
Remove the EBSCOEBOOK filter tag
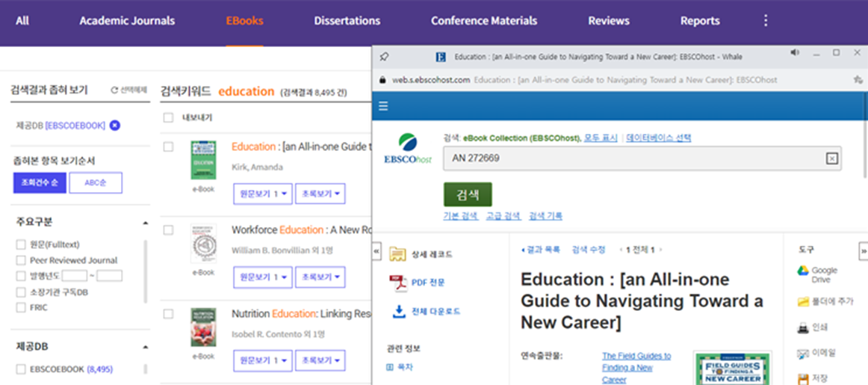tap(114, 126)
